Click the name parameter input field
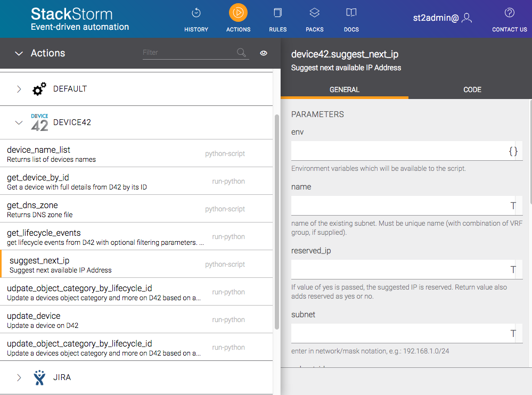Image resolution: width=532 pixels, height=395 pixels. (407, 205)
